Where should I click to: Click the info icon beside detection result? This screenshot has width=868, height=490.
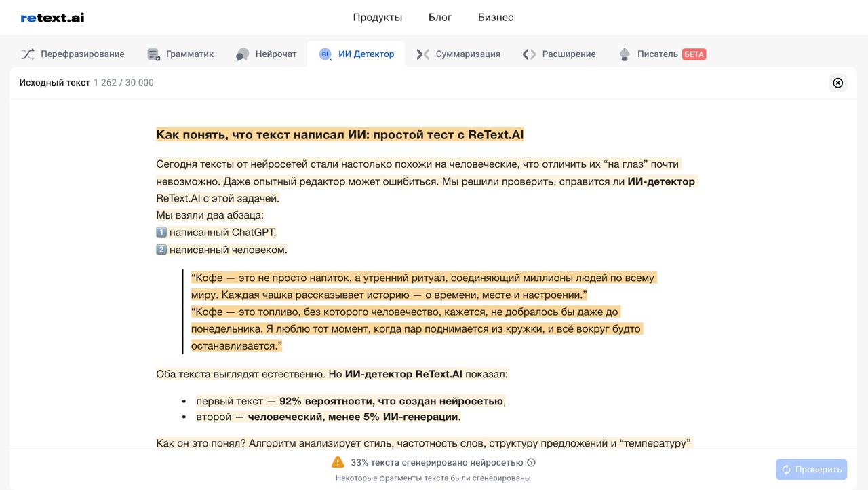point(532,463)
